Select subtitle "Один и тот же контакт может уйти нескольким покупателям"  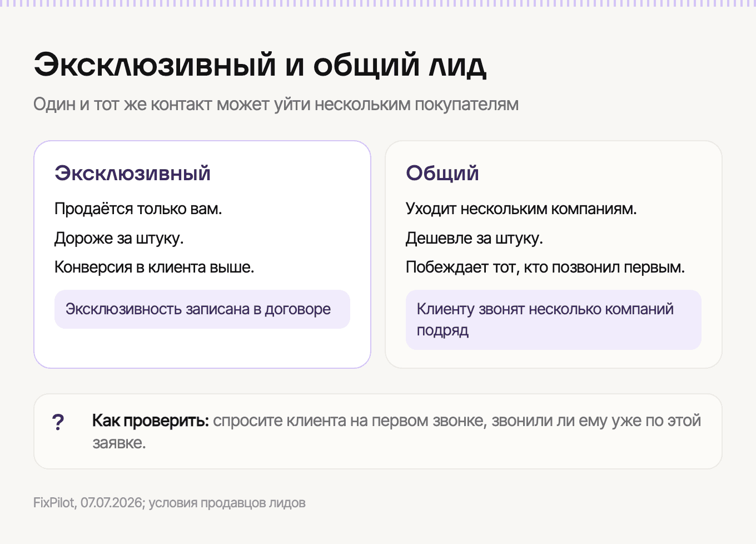[x=276, y=104]
